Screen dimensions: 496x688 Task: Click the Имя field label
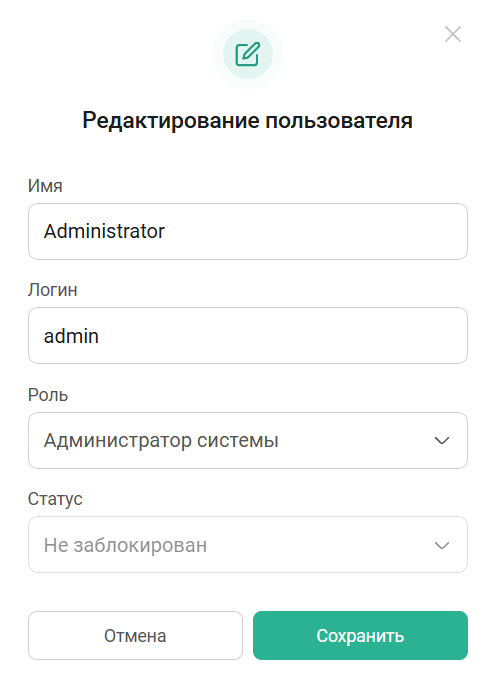45,186
